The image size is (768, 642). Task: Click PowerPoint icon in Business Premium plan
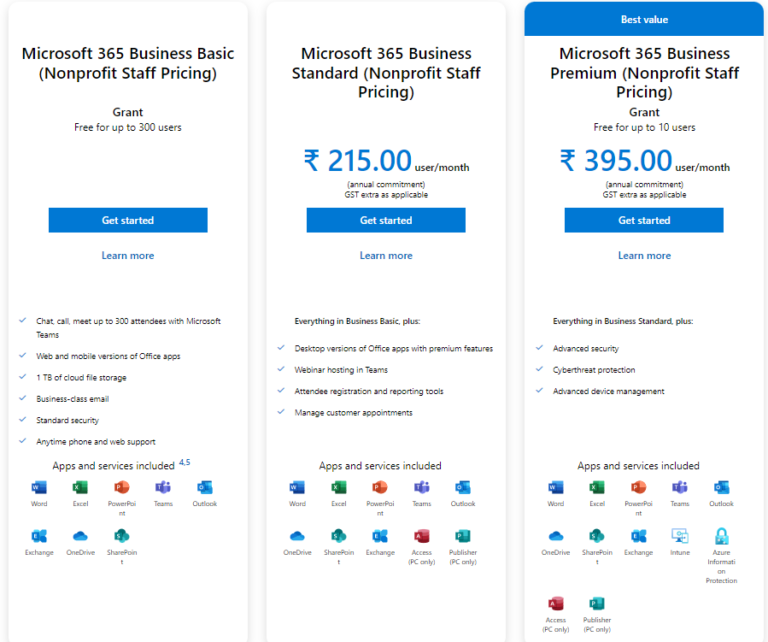pyautogui.click(x=638, y=487)
